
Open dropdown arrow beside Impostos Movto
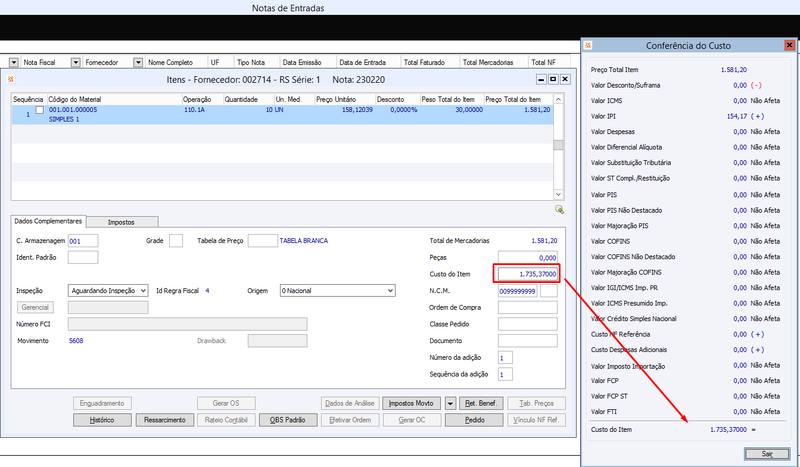[450, 403]
